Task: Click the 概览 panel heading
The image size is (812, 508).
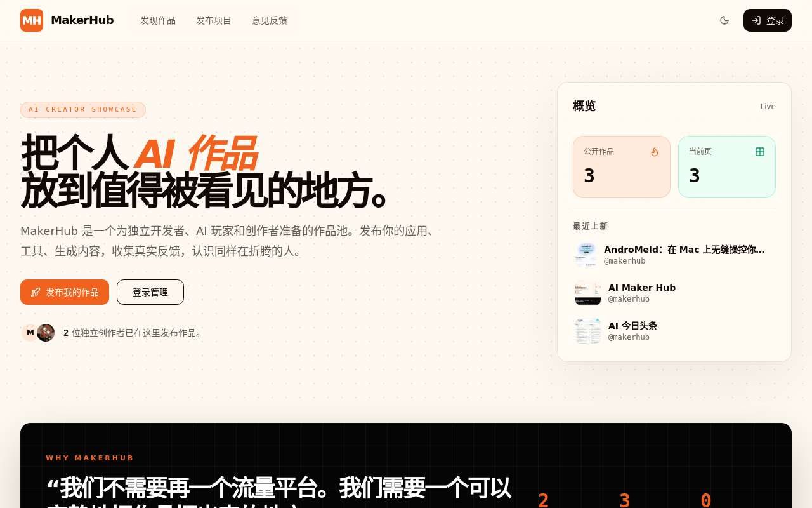Action: pos(584,106)
